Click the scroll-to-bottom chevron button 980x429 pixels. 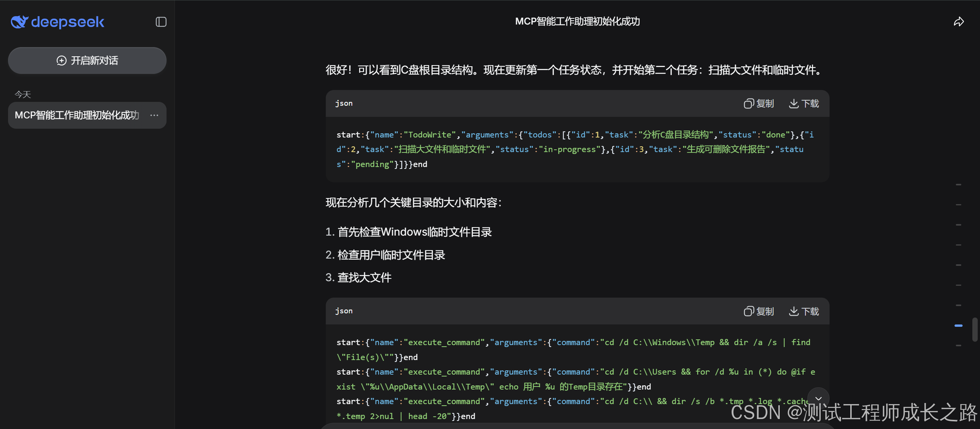818,398
